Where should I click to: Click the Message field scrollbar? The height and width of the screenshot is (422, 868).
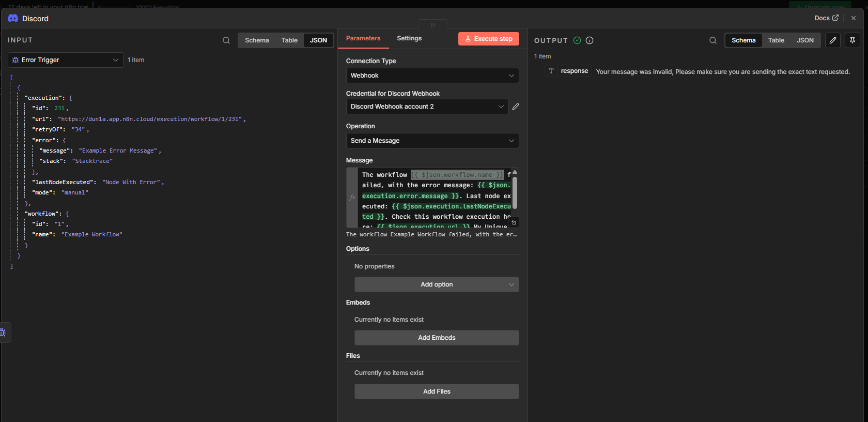pyautogui.click(x=515, y=192)
